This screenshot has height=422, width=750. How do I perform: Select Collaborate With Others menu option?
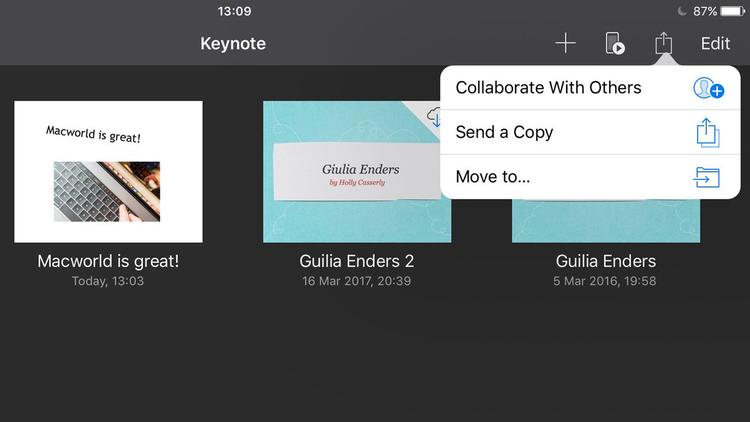(x=548, y=88)
